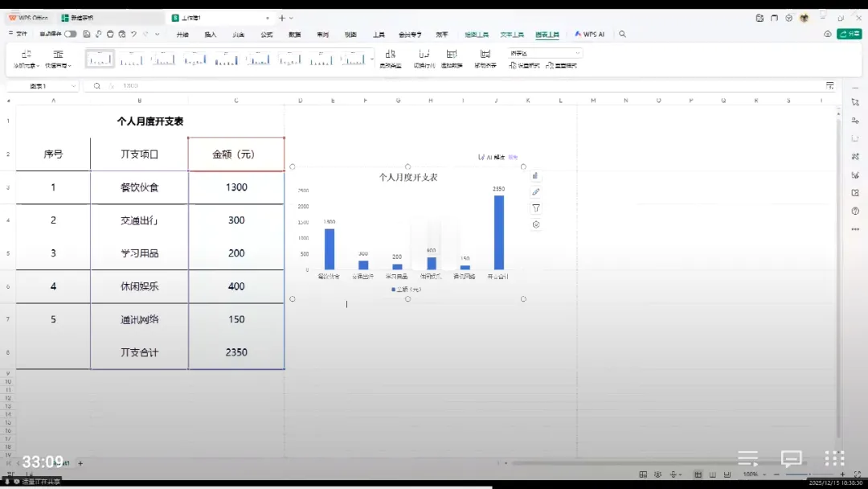Click the chart style brush button beside chart
868x489 pixels.
(535, 192)
